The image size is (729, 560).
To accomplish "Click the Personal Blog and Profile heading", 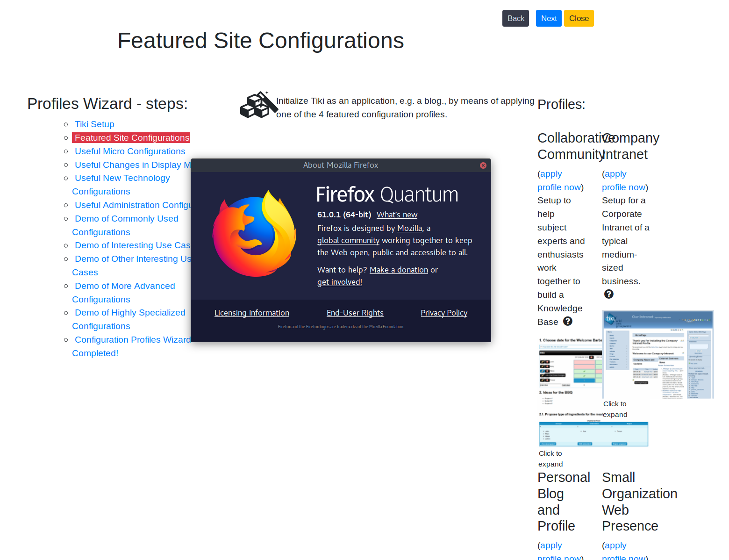I will [x=564, y=502].
